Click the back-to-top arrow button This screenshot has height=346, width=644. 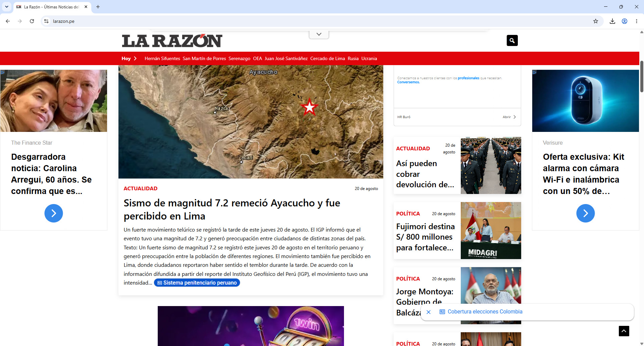(x=624, y=331)
